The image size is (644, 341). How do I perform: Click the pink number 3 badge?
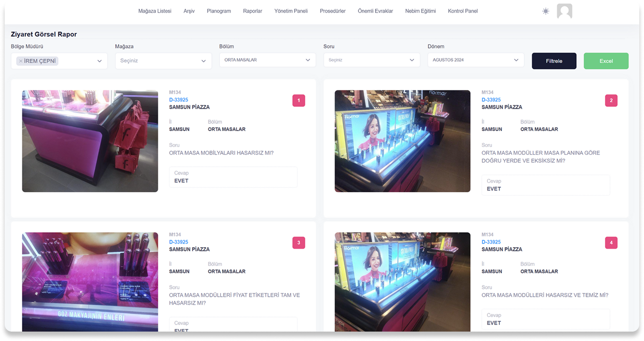[299, 243]
